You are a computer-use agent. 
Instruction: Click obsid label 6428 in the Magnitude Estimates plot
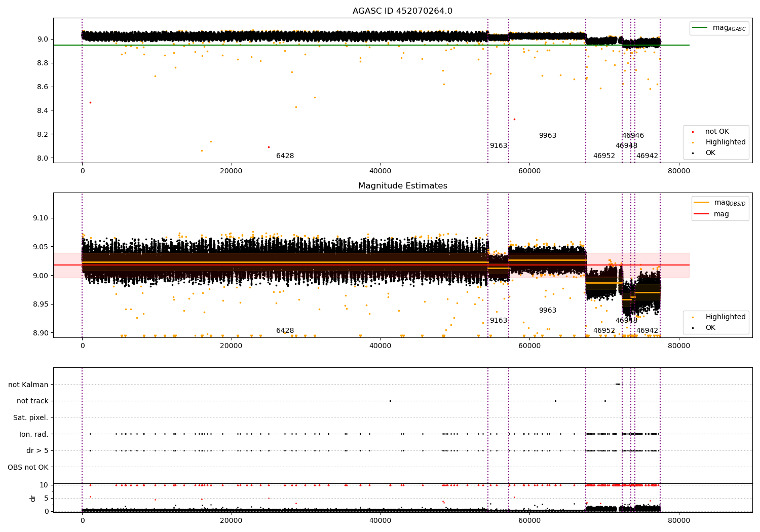pos(285,331)
